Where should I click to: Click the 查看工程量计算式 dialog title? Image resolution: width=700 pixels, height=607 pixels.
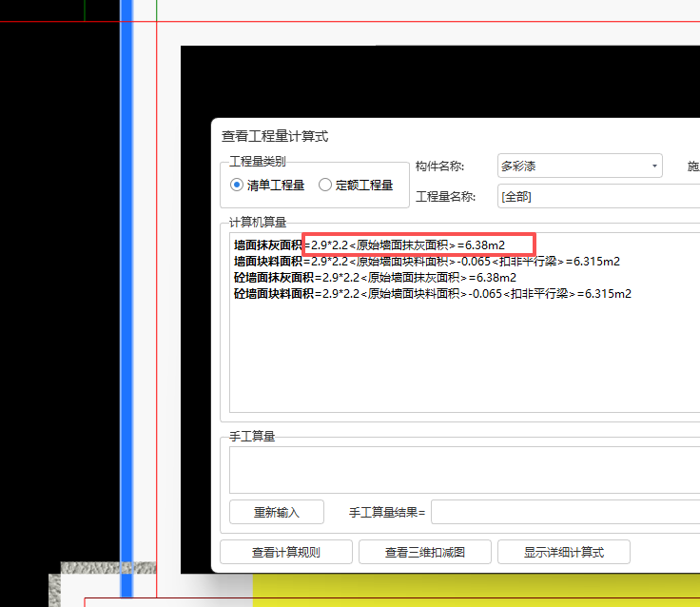coord(275,136)
